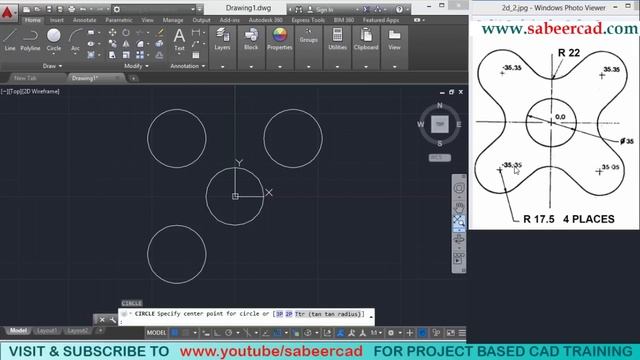Image resolution: width=640 pixels, height=360 pixels.
Task: Toggle object snap in status bar
Action: pos(278,333)
